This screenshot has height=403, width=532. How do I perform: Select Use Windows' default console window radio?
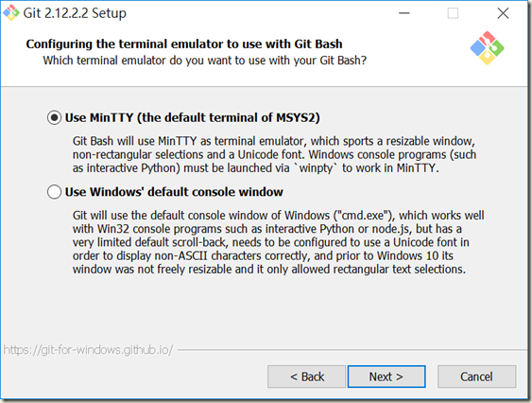[x=54, y=192]
